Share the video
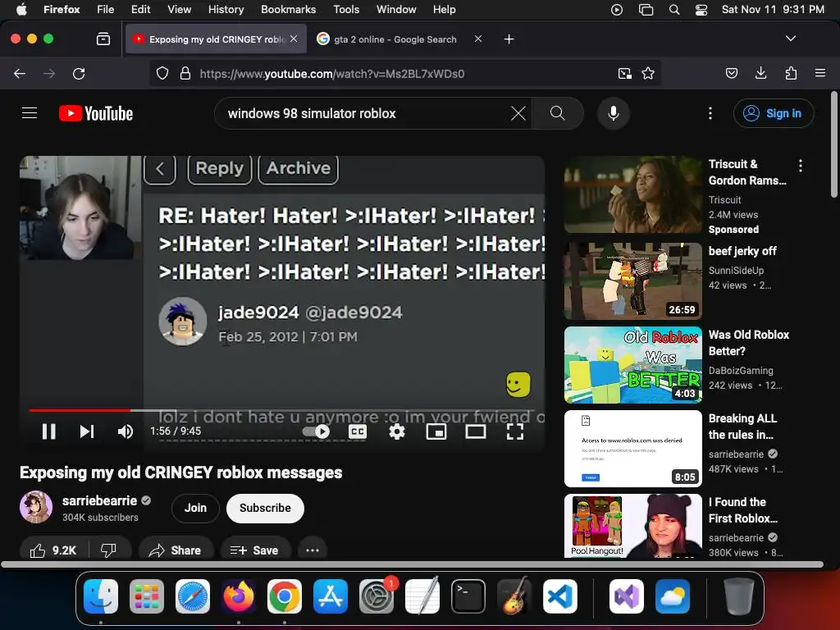840x630 pixels. pos(176,550)
